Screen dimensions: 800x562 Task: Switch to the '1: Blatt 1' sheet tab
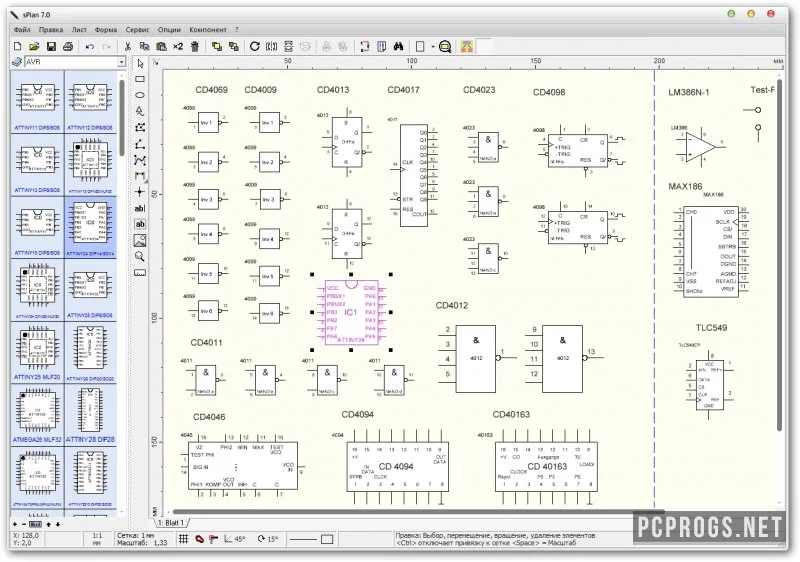click(x=171, y=523)
